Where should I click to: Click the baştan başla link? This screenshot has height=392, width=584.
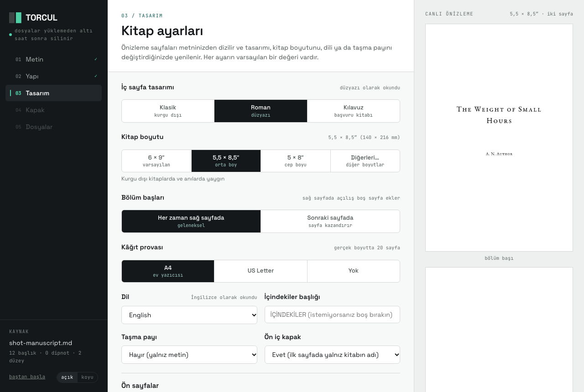[x=27, y=377]
